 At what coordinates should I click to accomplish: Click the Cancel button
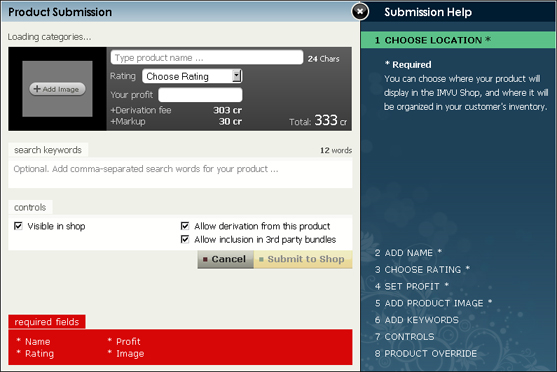pyautogui.click(x=226, y=259)
